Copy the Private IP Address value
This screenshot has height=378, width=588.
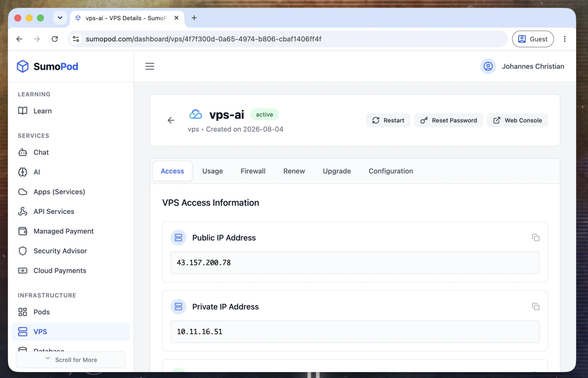pyautogui.click(x=536, y=307)
